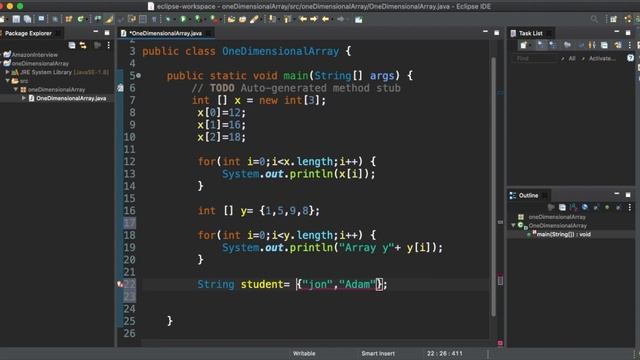The width and height of the screenshot is (640, 360).
Task: Switch to the Task List tab
Action: 530,33
